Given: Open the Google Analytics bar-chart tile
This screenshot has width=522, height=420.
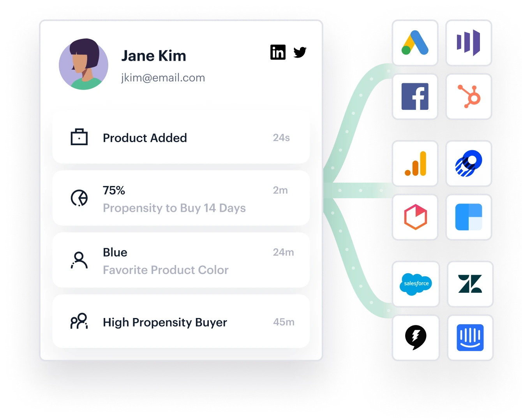Looking at the screenshot, I should click(415, 163).
